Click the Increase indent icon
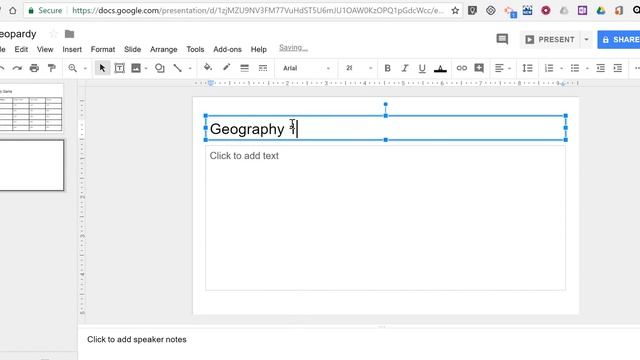This screenshot has width=640, height=360. point(618,68)
